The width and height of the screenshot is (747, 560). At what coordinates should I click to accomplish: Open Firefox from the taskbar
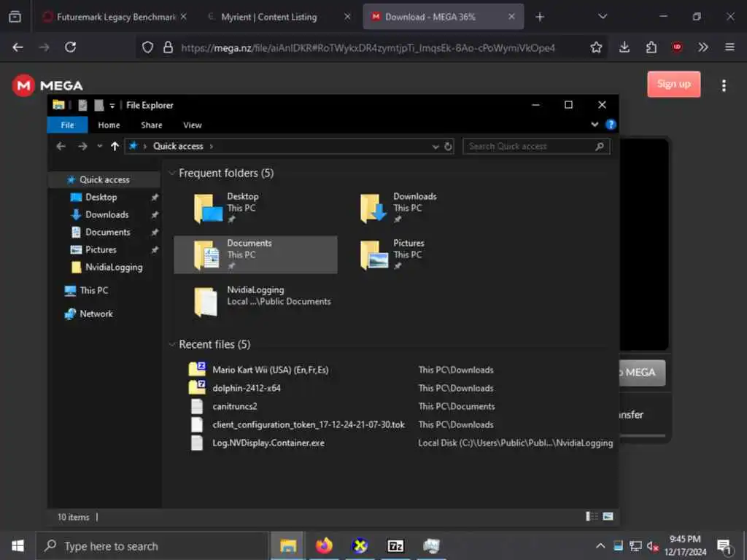(324, 545)
